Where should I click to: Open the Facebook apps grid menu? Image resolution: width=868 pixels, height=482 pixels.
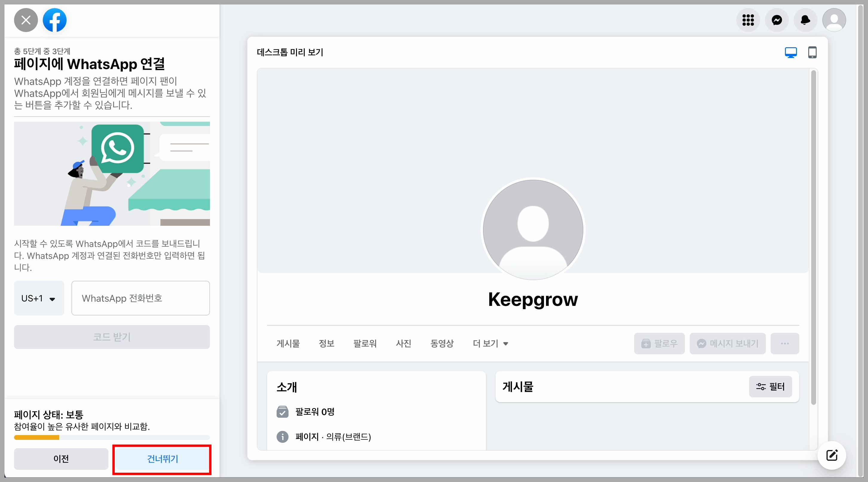point(748,20)
